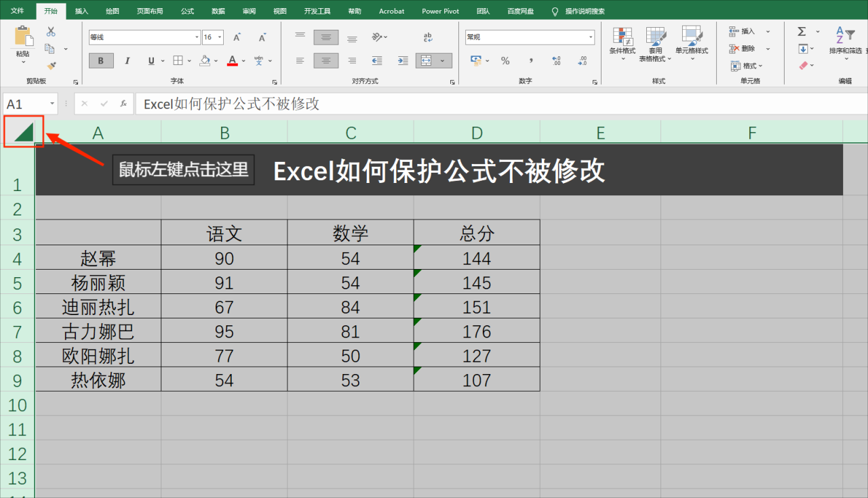Click the formula bar text
The image size is (868, 498).
point(232,104)
